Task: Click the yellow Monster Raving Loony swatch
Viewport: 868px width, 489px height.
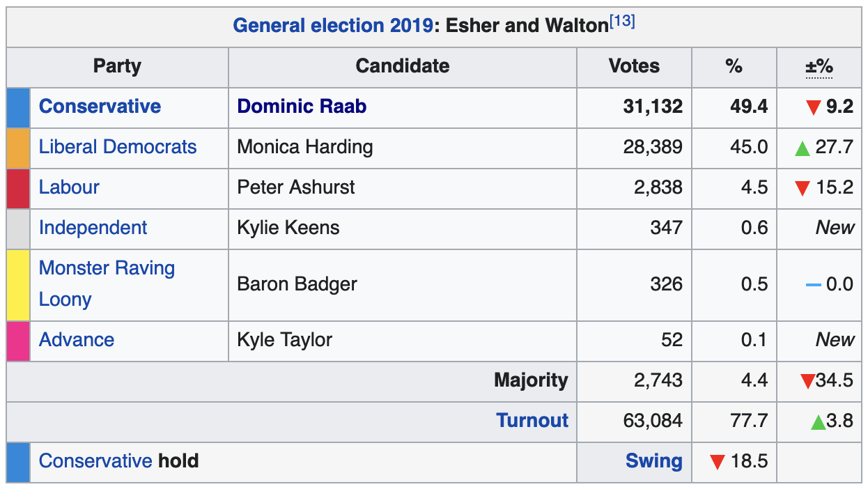Action: [18, 284]
